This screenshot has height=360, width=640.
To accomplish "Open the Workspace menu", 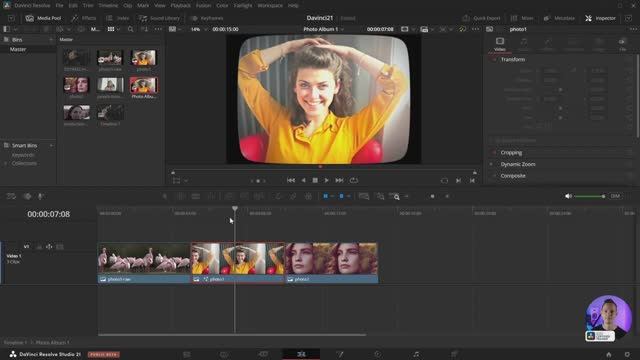I will coord(270,6).
